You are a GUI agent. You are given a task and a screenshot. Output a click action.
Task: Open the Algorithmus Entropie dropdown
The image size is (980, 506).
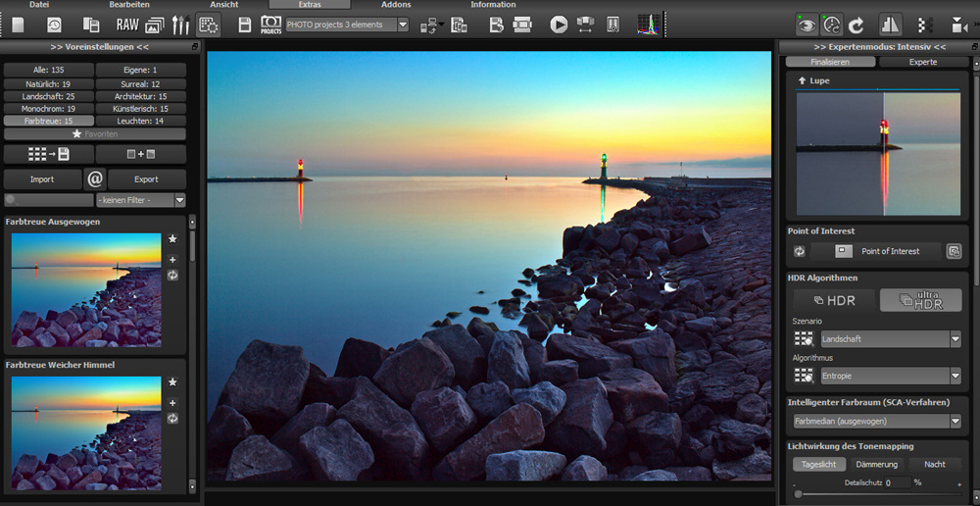(955, 376)
